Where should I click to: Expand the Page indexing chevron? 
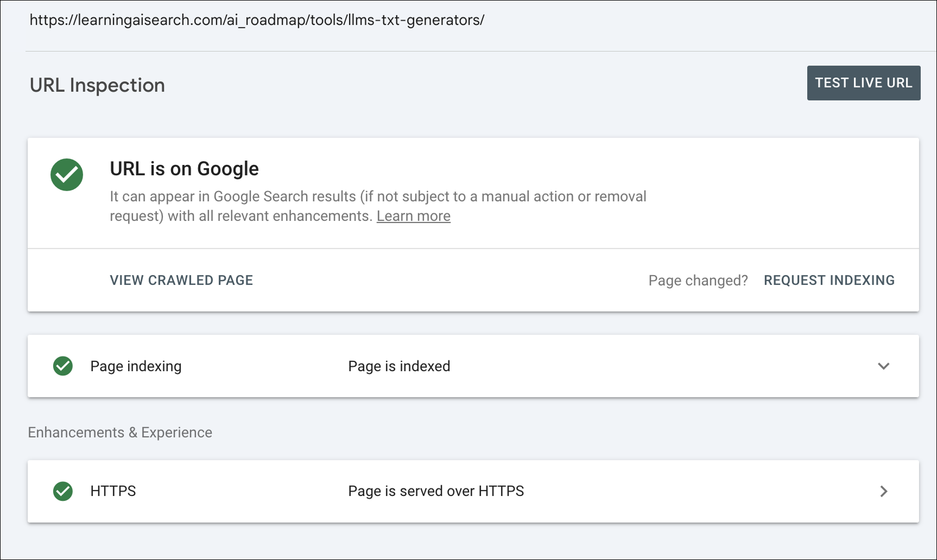(884, 366)
